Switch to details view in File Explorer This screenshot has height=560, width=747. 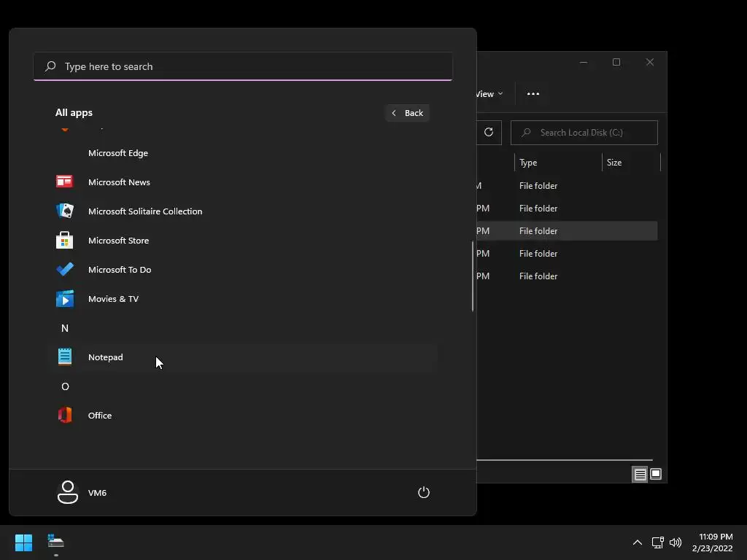(640, 474)
